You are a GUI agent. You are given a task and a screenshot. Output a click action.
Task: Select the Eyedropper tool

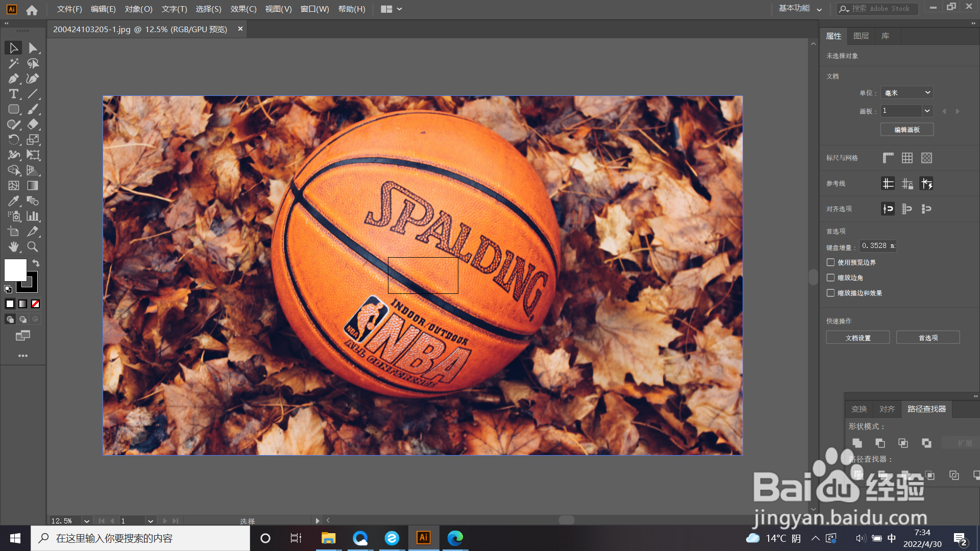pos(14,201)
